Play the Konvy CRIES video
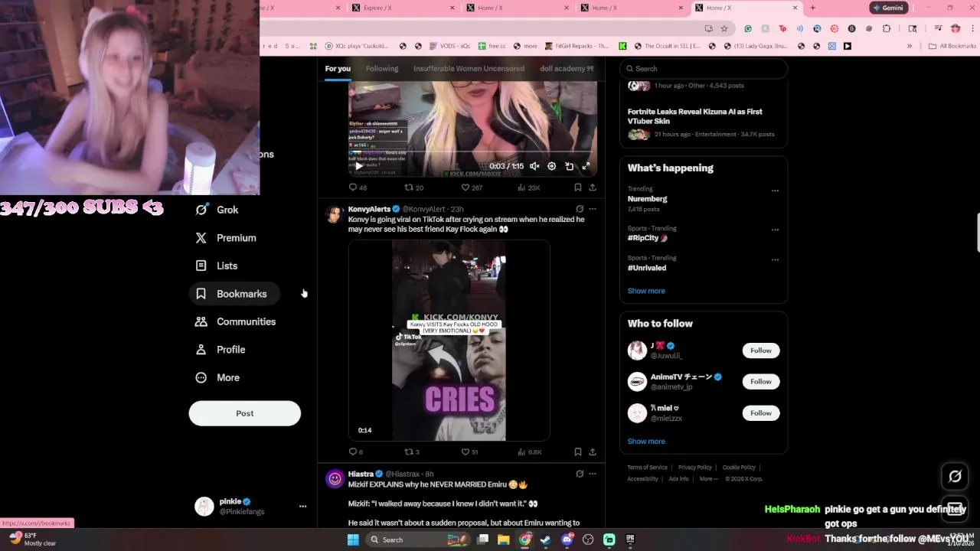 point(449,341)
